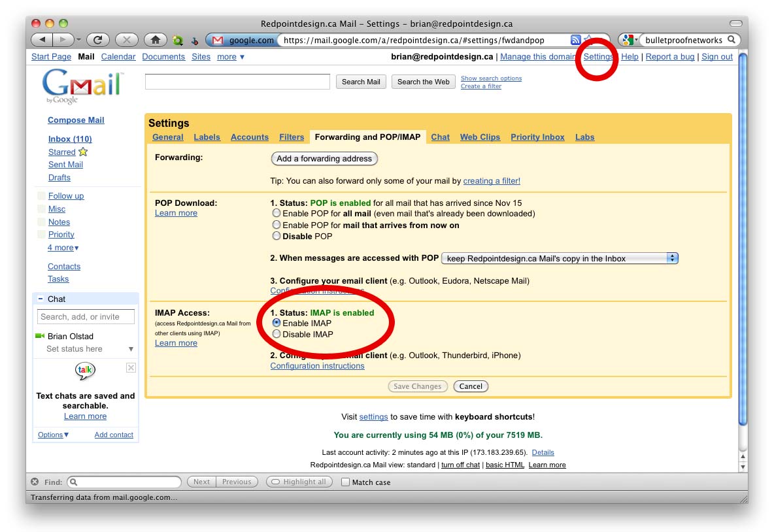Click the RSS feed icon in address bar

575,40
